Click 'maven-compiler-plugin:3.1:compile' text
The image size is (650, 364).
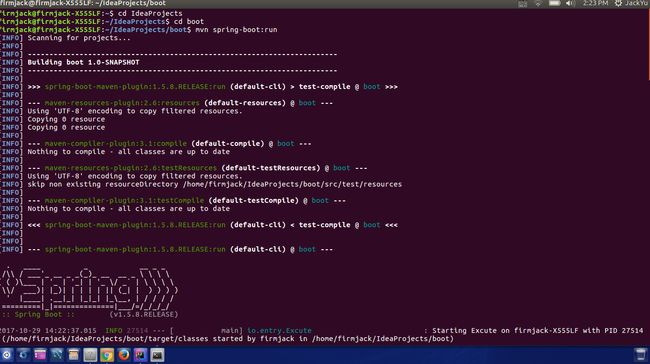tap(116, 143)
